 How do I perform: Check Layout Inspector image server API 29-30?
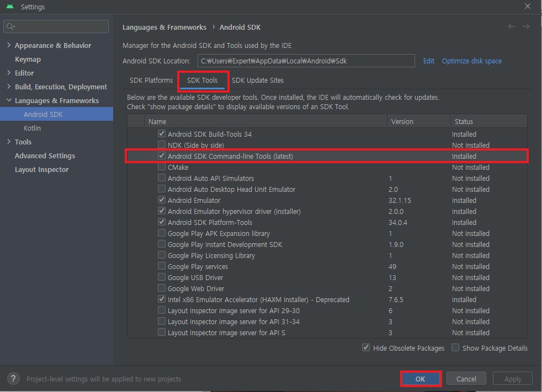tap(161, 310)
